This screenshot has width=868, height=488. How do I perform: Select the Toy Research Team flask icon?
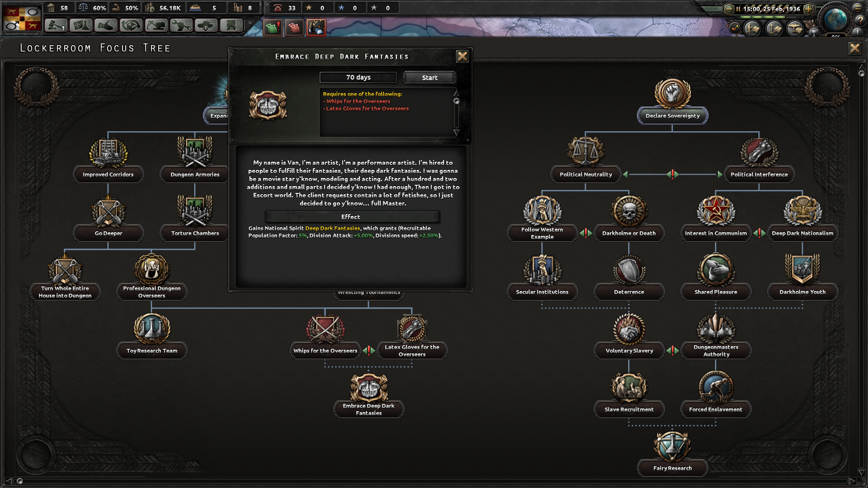[152, 328]
